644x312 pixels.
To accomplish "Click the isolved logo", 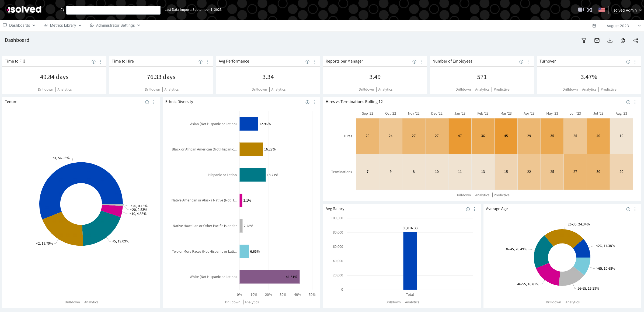I will (x=25, y=9).
